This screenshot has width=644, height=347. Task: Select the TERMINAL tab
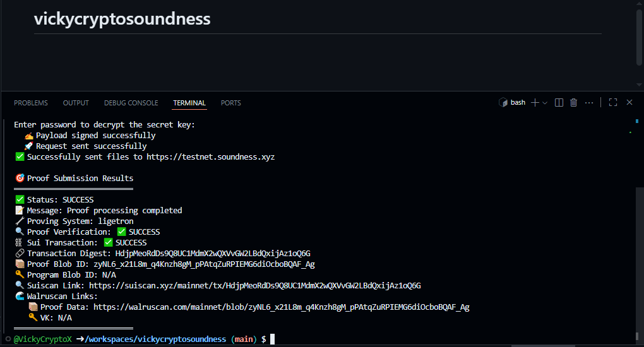pyautogui.click(x=189, y=103)
